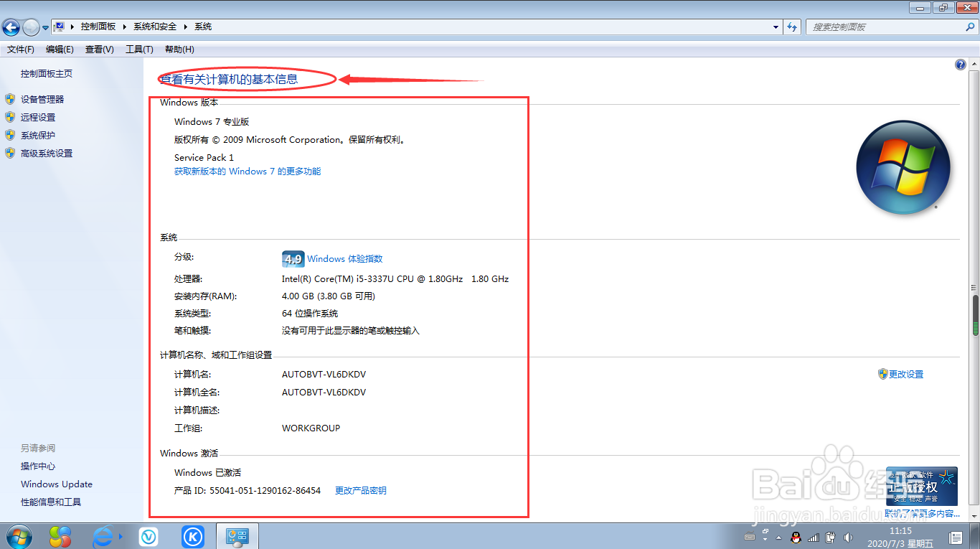
Task: Expand arrow before 控制面板 in breadcrumb
Action: coord(73,27)
